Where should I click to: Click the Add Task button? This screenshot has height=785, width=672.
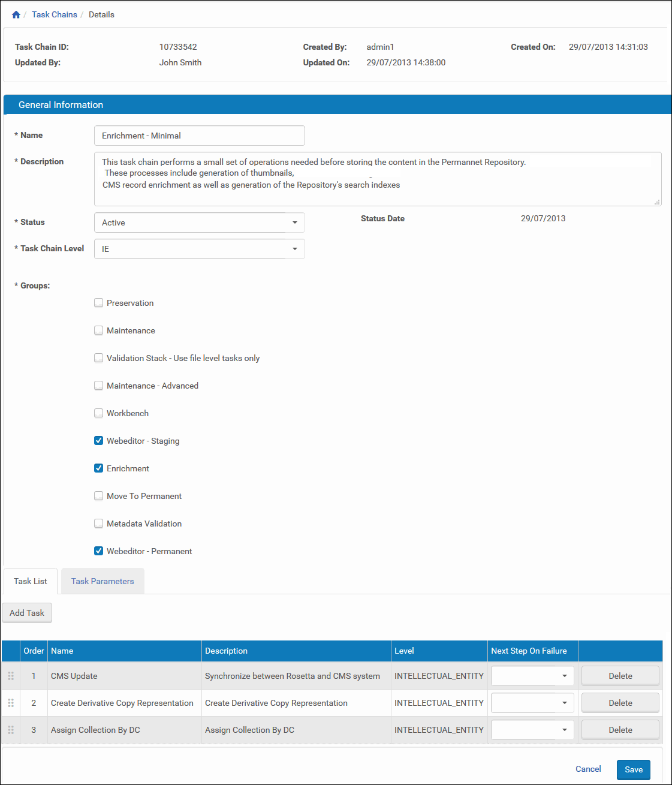27,613
